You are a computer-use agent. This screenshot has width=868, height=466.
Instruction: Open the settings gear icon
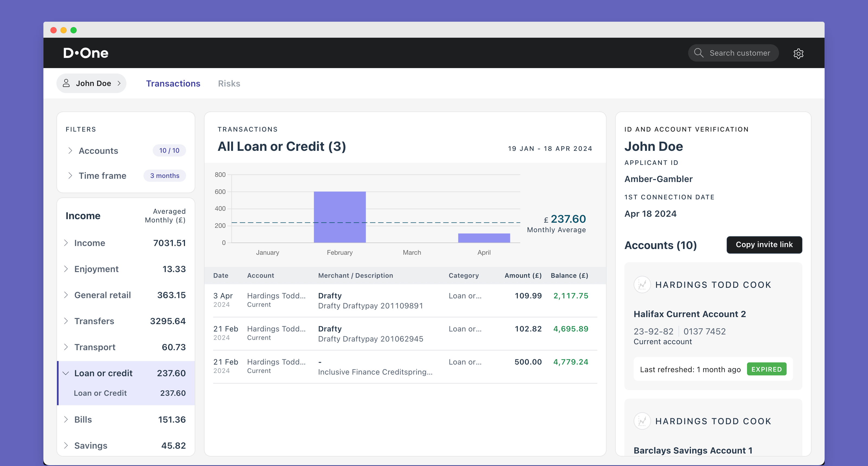pos(798,53)
